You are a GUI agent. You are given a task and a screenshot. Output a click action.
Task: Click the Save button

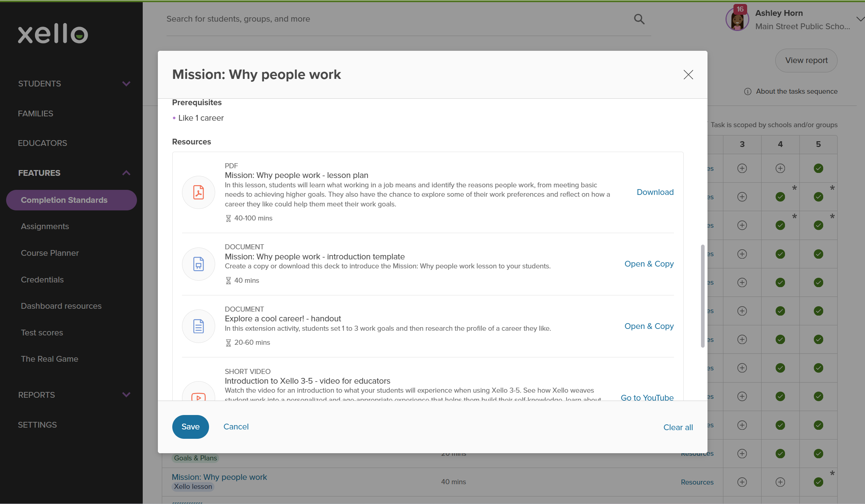pyautogui.click(x=190, y=427)
